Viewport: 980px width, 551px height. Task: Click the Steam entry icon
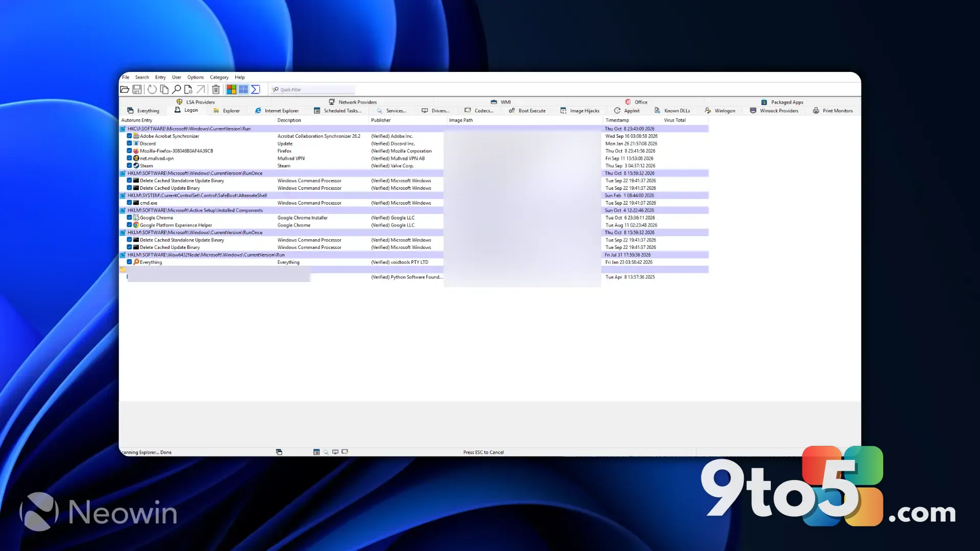click(136, 165)
